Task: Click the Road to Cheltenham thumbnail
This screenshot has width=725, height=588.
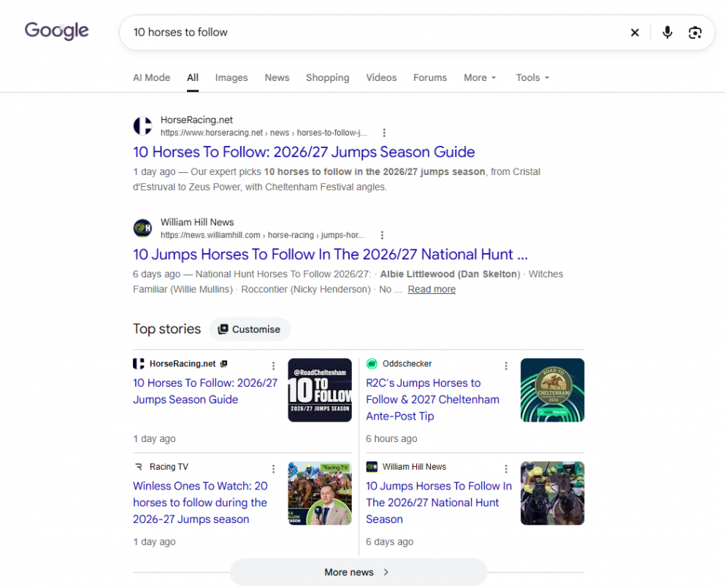Action: coord(553,390)
